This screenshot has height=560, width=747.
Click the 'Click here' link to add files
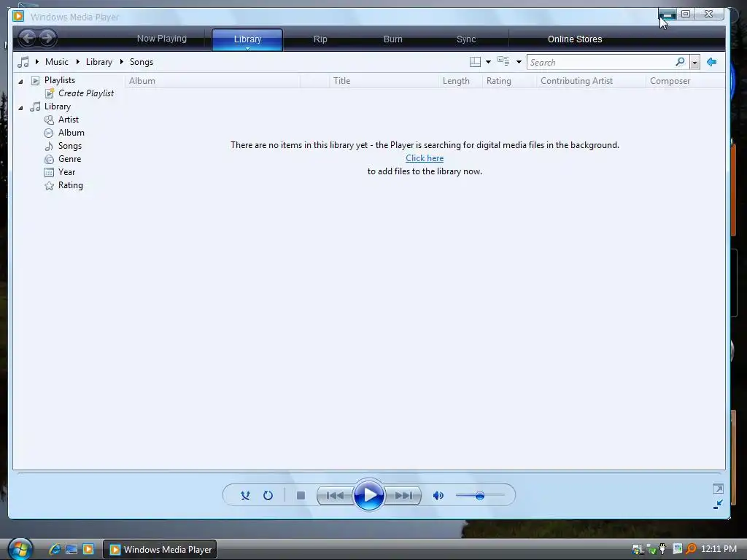pos(425,158)
